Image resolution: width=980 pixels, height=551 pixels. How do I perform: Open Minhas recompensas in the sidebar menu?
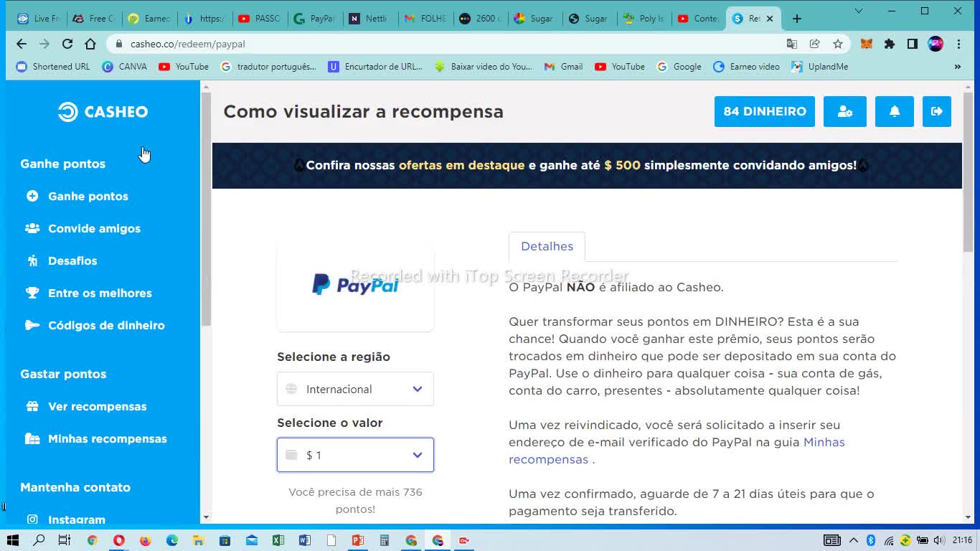coord(95,438)
